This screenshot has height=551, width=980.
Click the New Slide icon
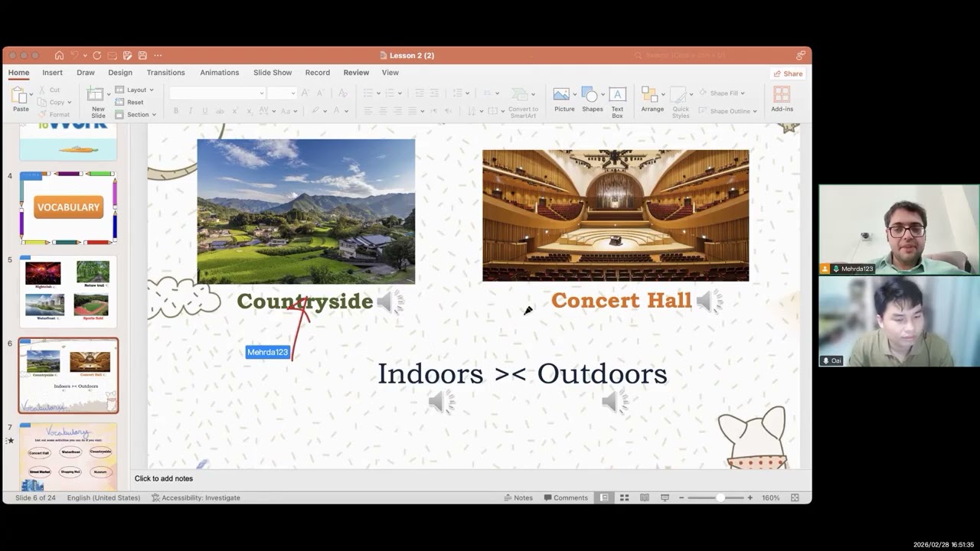click(x=96, y=94)
